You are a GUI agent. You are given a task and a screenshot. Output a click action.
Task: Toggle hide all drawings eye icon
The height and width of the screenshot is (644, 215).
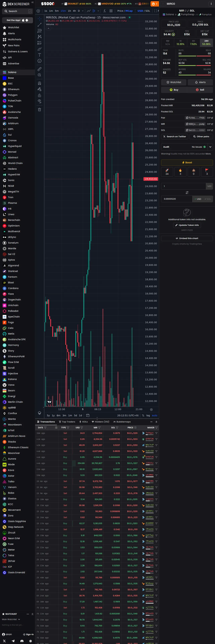[40, 101]
